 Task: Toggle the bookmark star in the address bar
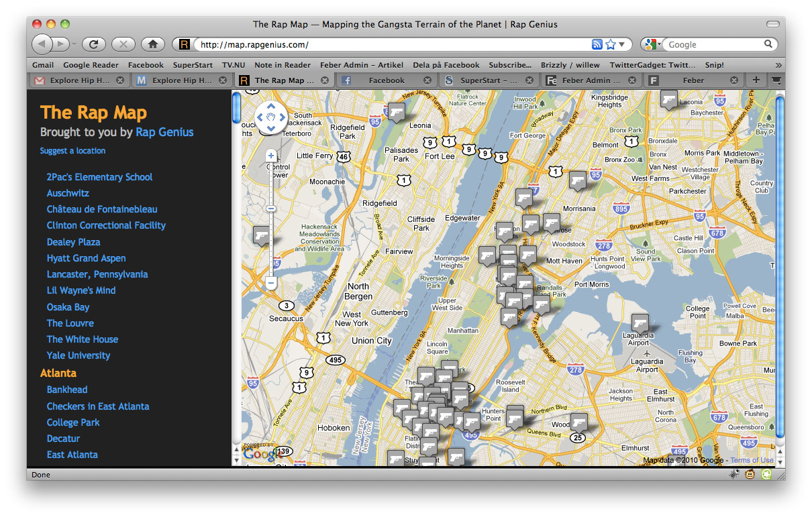click(610, 44)
